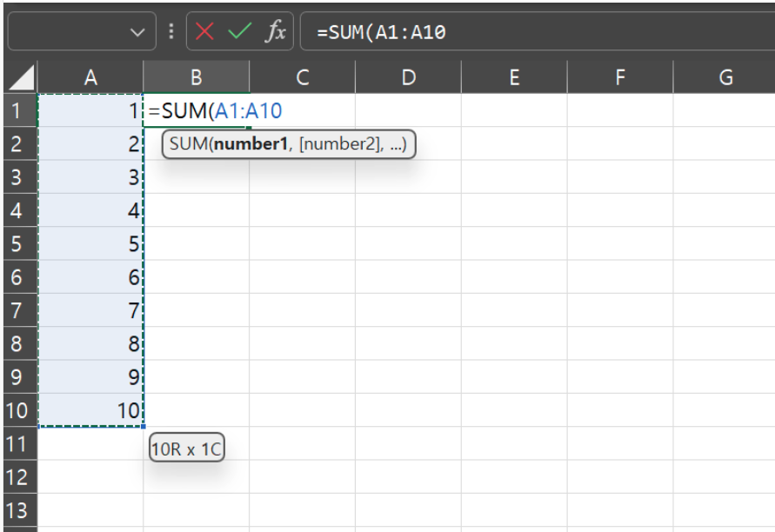Select row 11 header
The image size is (775, 532).
point(21,443)
